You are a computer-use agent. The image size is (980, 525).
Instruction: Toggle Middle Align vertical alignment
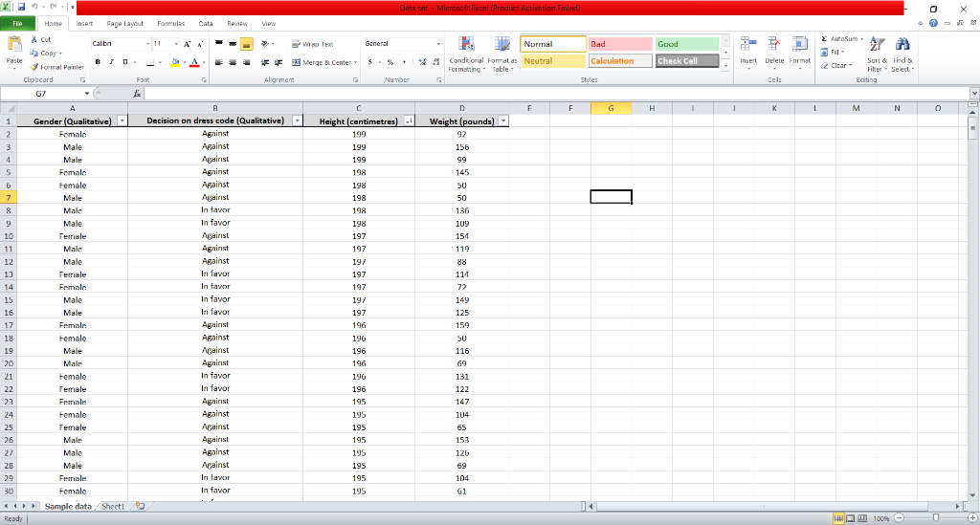[x=233, y=44]
